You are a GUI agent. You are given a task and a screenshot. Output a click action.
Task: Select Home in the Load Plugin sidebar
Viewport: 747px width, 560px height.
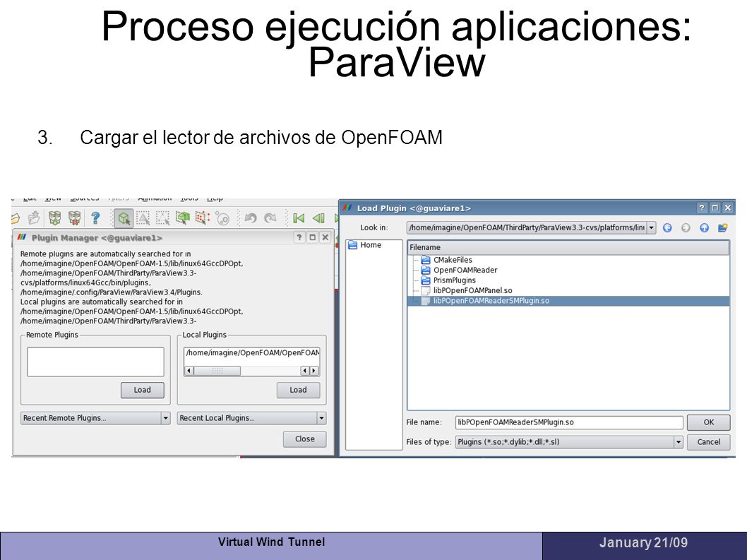(x=365, y=245)
